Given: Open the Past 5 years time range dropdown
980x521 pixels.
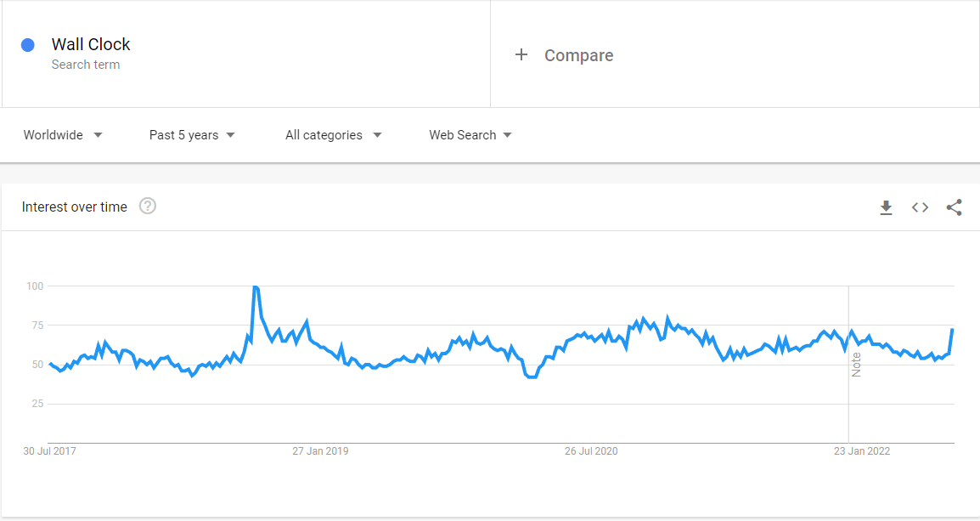Looking at the screenshot, I should point(192,135).
